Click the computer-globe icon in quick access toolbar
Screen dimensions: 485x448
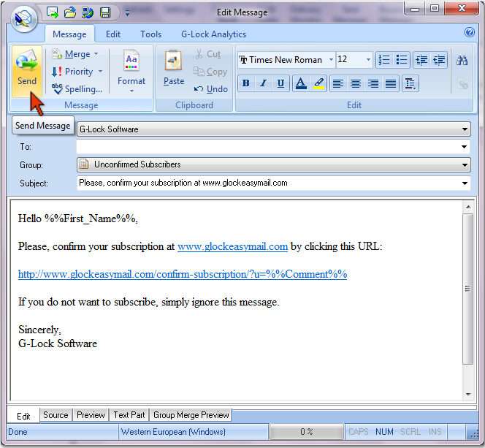click(x=88, y=12)
